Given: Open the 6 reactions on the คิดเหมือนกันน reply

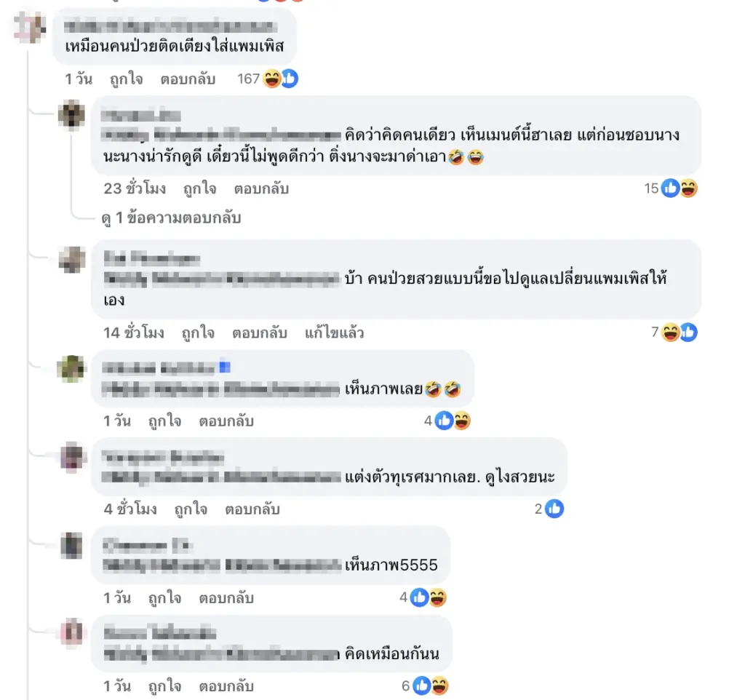Looking at the screenshot, I should (425, 685).
